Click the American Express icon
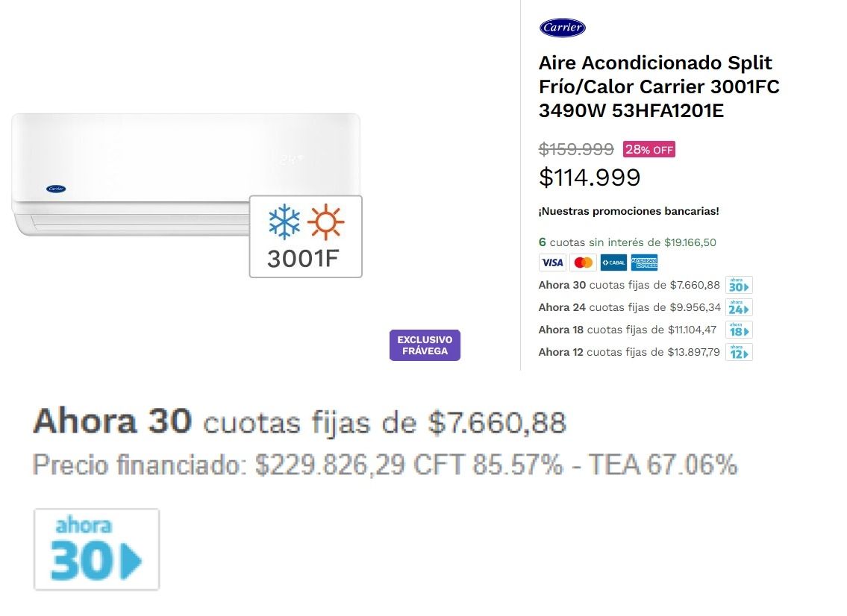The width and height of the screenshot is (847, 616). tap(645, 263)
